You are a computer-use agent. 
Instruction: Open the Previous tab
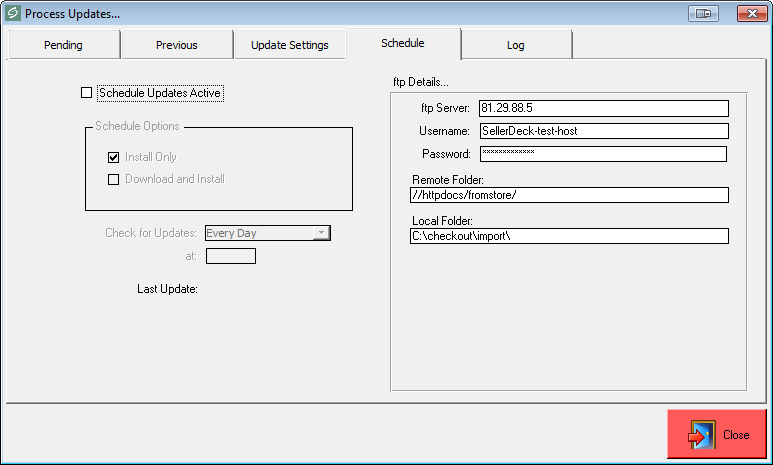click(176, 45)
